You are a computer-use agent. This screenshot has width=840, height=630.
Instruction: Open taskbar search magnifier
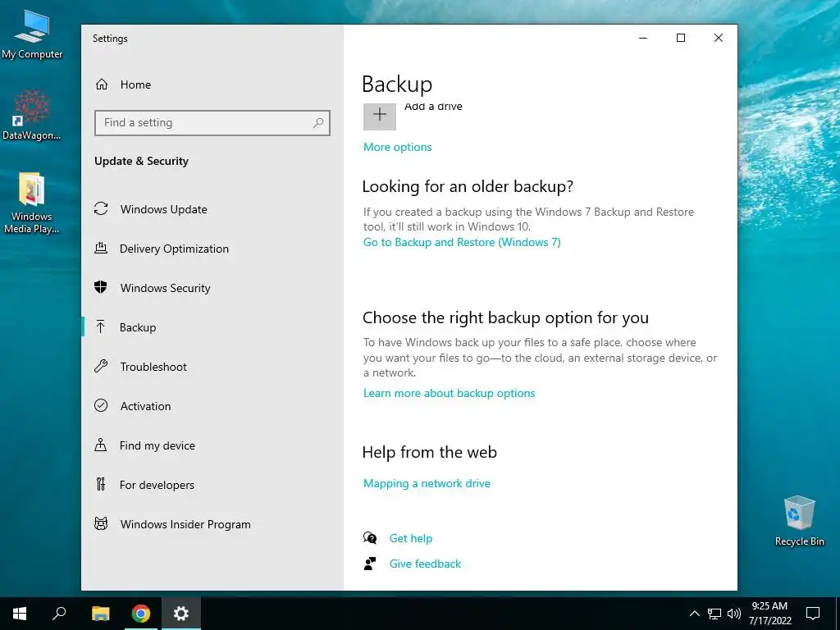59,614
